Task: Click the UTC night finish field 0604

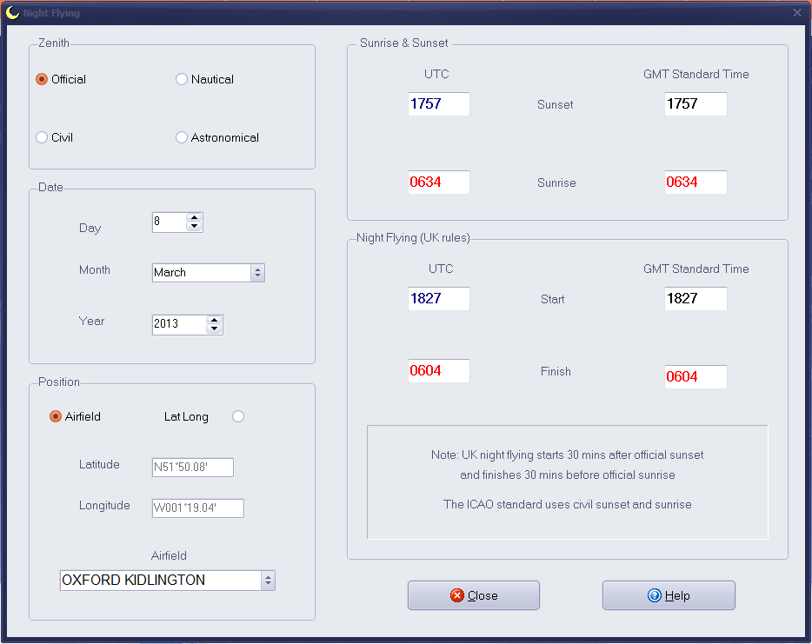Action: (x=439, y=370)
